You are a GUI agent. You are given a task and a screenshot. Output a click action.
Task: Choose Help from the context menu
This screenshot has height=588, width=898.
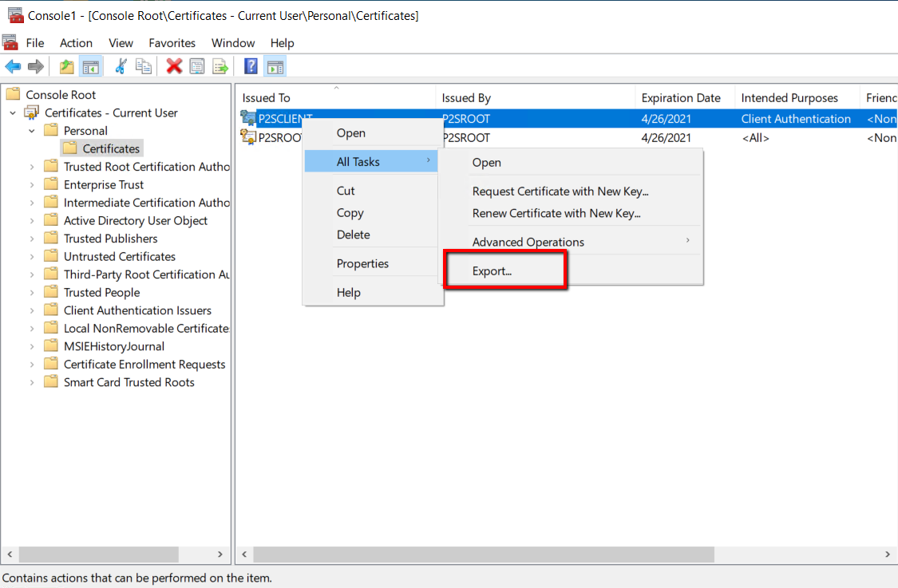click(x=372, y=292)
